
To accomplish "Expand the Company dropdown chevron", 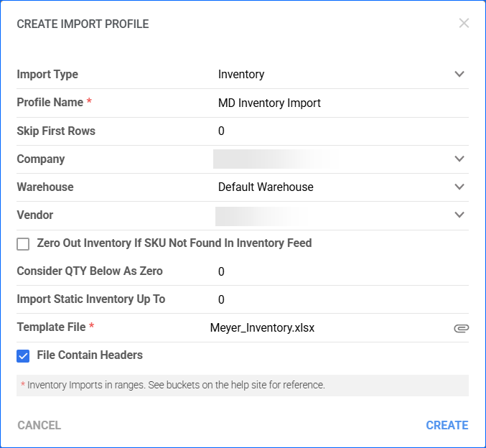I will click(459, 159).
